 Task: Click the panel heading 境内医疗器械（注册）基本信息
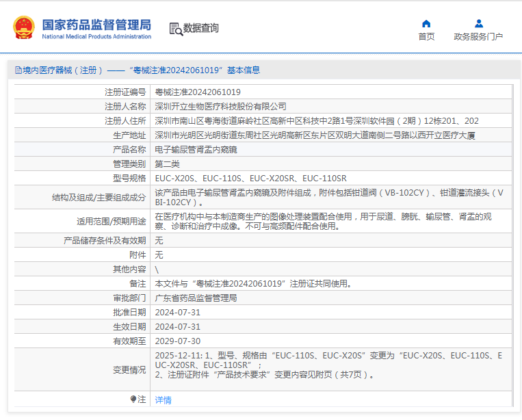click(x=138, y=70)
